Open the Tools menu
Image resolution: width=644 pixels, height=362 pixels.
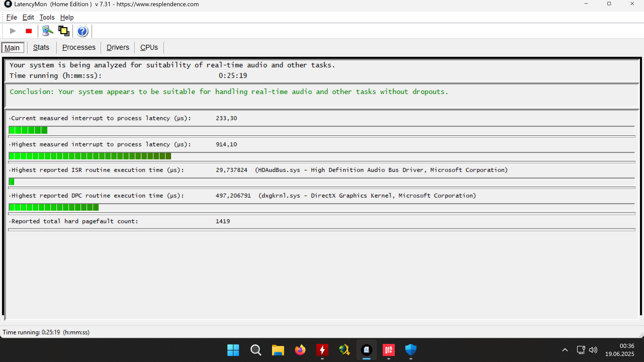tap(47, 17)
